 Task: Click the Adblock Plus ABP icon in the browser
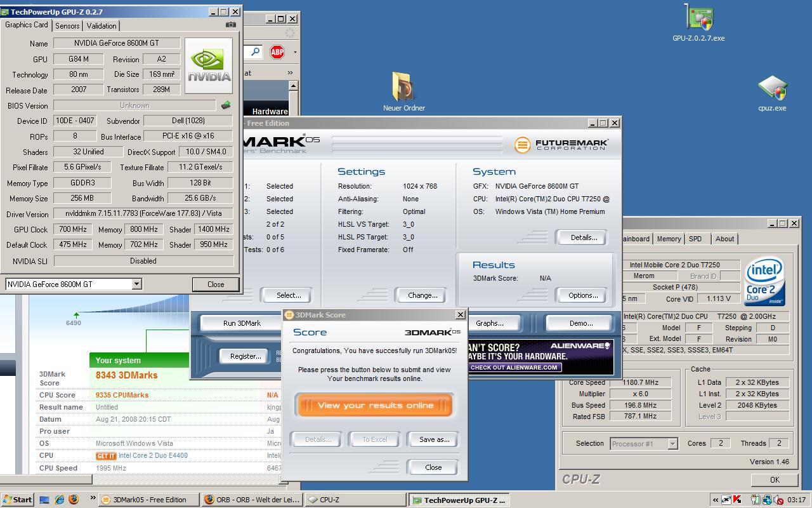[277, 52]
